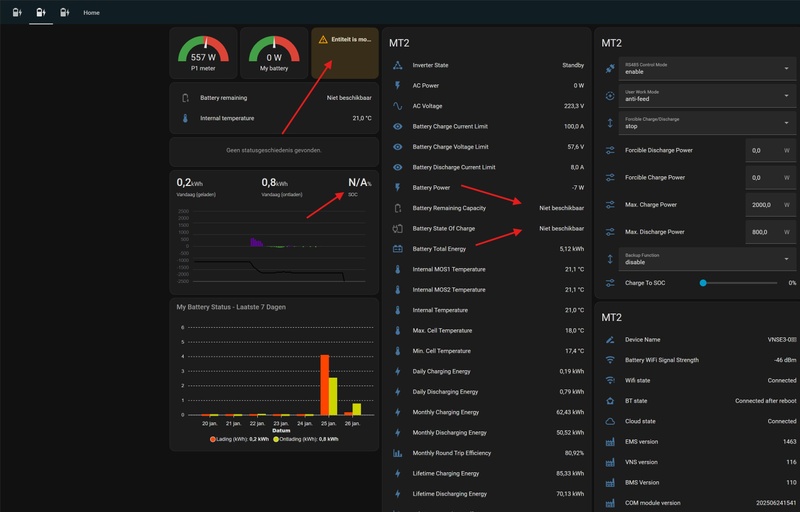Viewport: 800px width, 512px height.
Task: Click Battery Charge Voltage Limit eye icon
Action: (397, 147)
